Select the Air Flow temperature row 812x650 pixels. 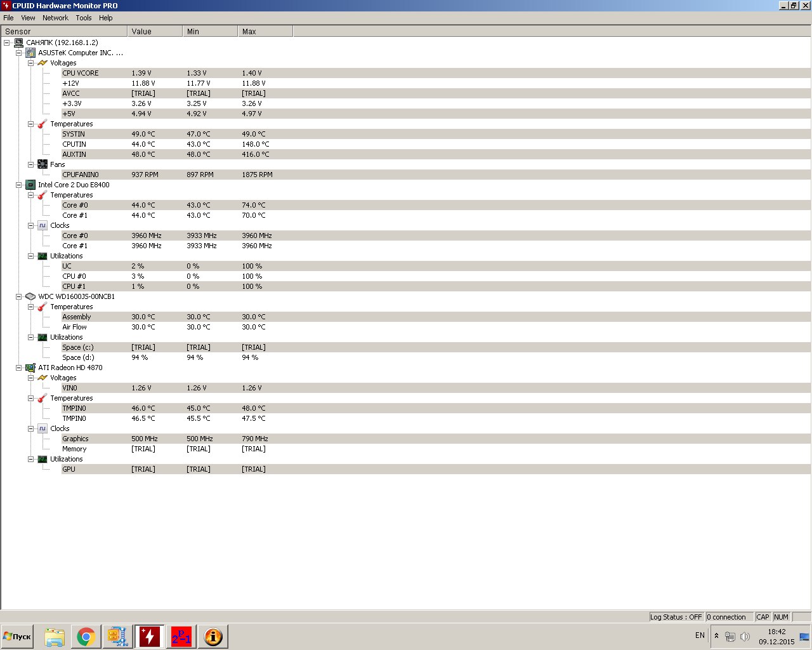[436, 327]
